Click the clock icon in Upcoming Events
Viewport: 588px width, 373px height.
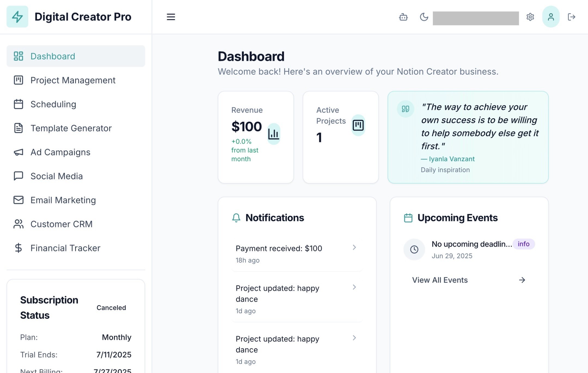[414, 249]
